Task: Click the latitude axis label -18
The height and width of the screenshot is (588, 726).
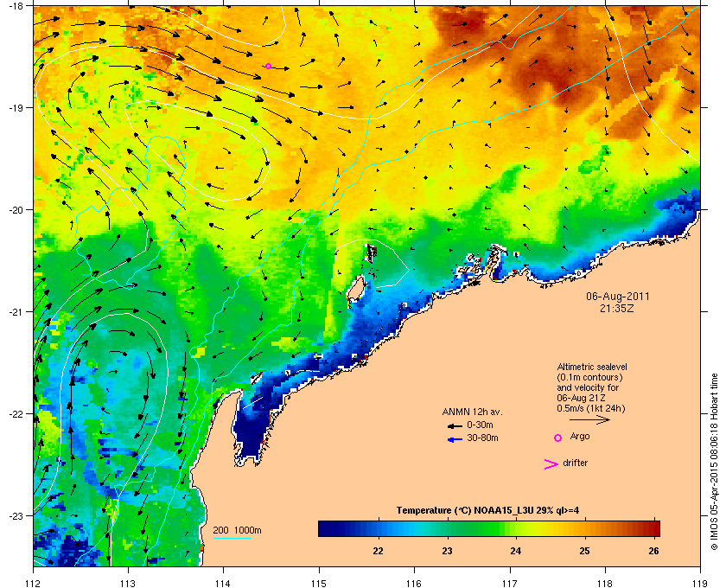Action: click(15, 5)
